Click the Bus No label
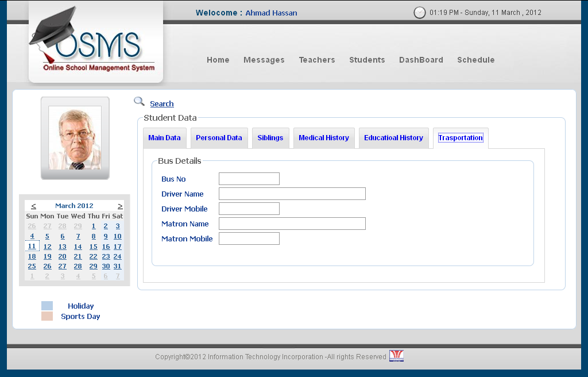Image resolution: width=588 pixels, height=377 pixels. tap(173, 179)
